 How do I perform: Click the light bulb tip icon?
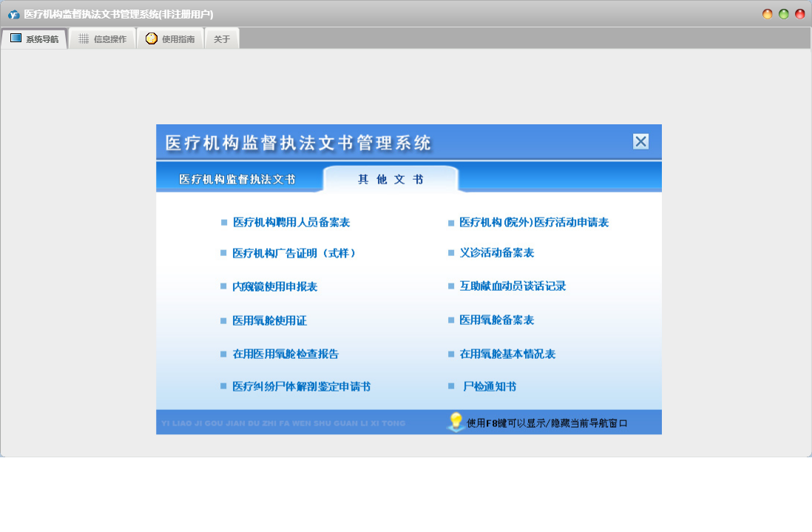pos(456,422)
